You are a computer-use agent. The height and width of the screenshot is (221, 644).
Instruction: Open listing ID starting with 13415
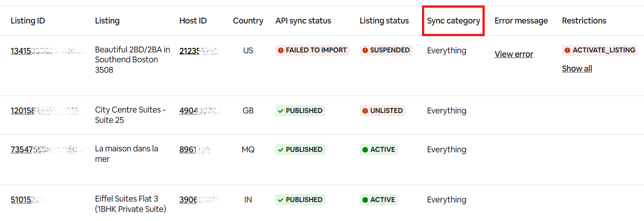click(47, 51)
